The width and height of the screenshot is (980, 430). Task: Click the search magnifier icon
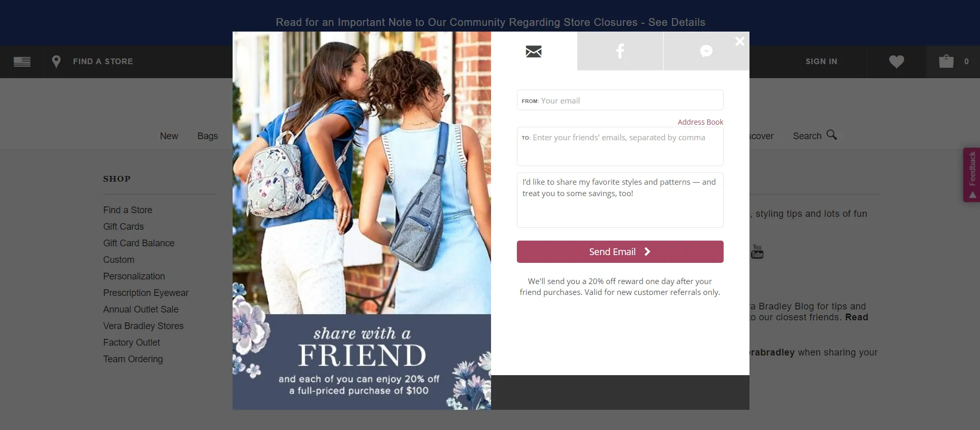(831, 135)
